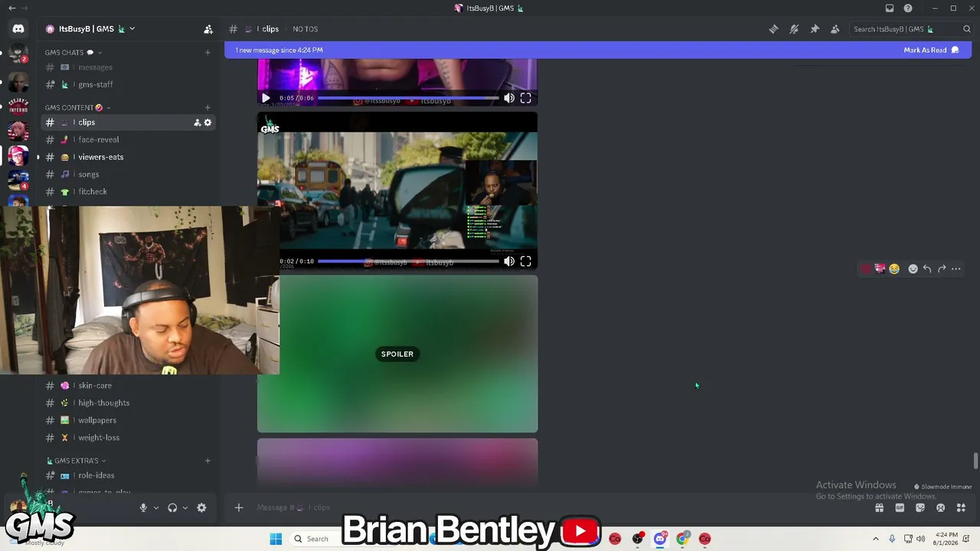This screenshot has height=551, width=980.
Task: Open Discord Help
Action: pyautogui.click(x=908, y=8)
